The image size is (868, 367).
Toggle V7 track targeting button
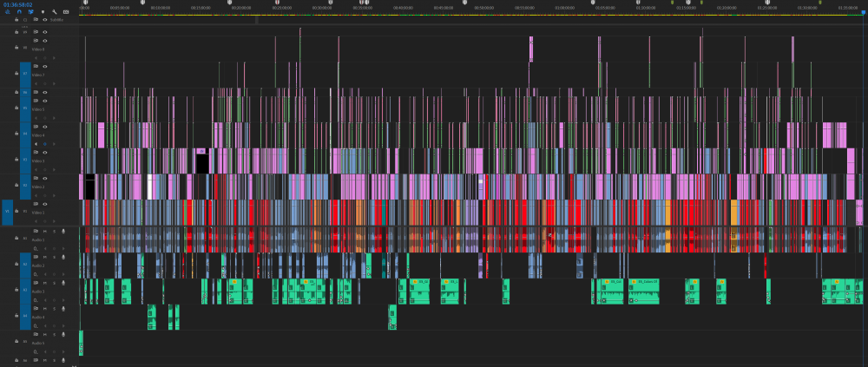[x=25, y=73]
